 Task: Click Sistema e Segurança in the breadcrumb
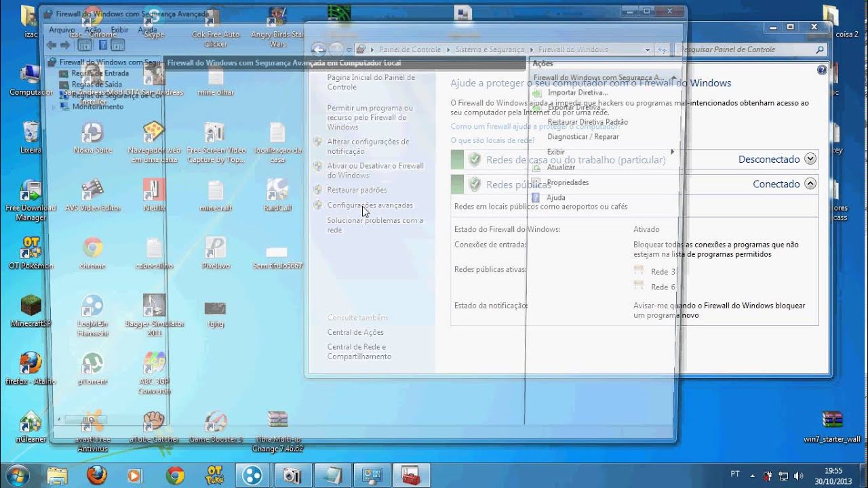click(x=490, y=49)
